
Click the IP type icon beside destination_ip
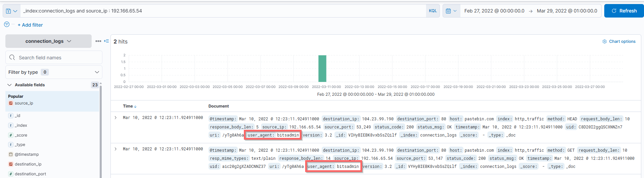pyautogui.click(x=11, y=164)
